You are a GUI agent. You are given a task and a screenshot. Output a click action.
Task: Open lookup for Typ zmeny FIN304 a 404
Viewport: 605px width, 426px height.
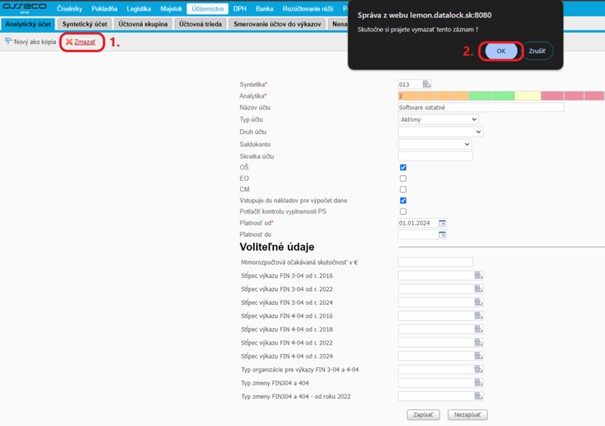tap(478, 383)
